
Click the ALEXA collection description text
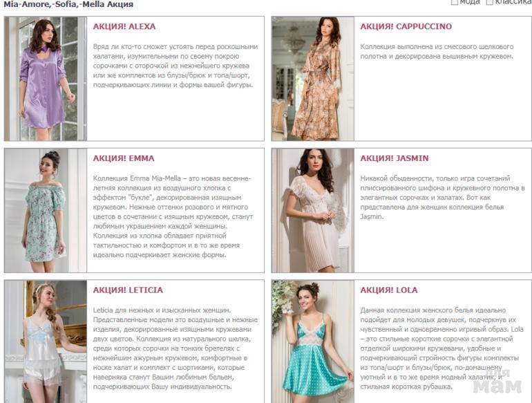click(175, 66)
